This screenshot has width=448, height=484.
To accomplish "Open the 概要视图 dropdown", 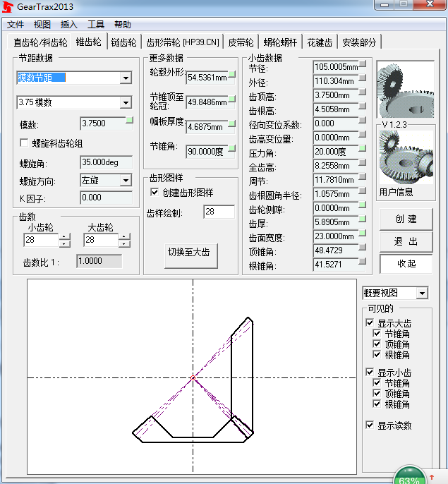I will pyautogui.click(x=422, y=293).
